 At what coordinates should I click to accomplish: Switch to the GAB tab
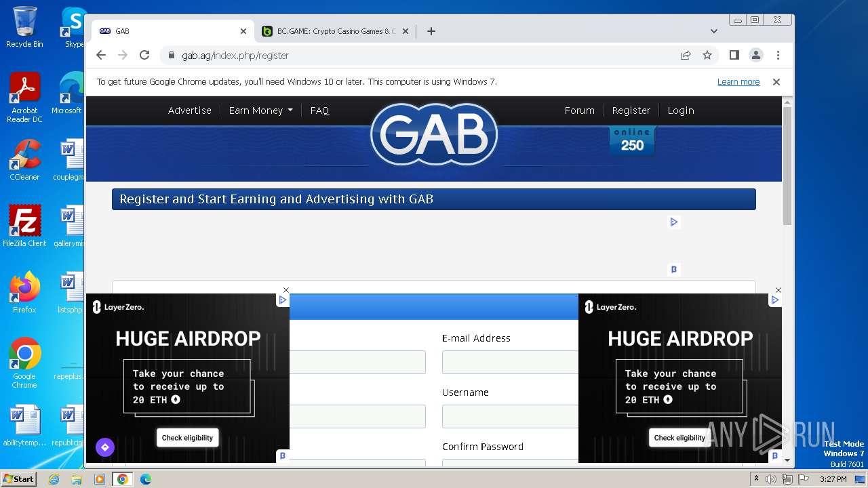173,31
